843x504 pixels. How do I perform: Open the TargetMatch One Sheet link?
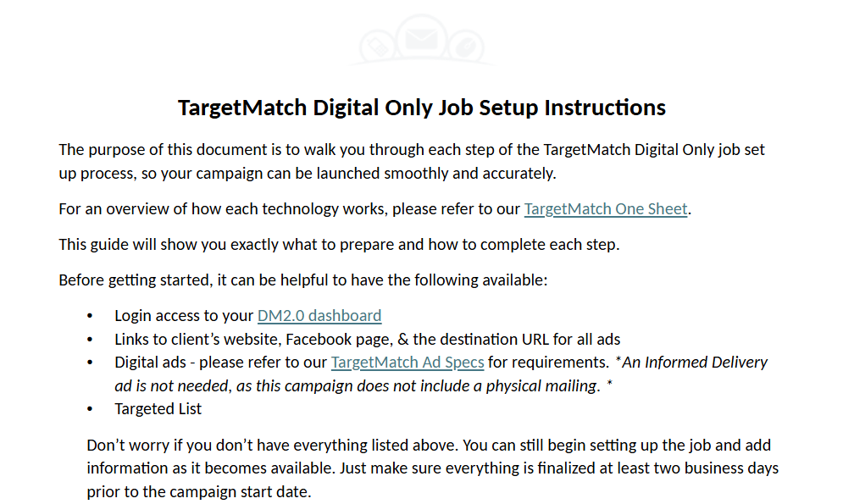point(606,208)
